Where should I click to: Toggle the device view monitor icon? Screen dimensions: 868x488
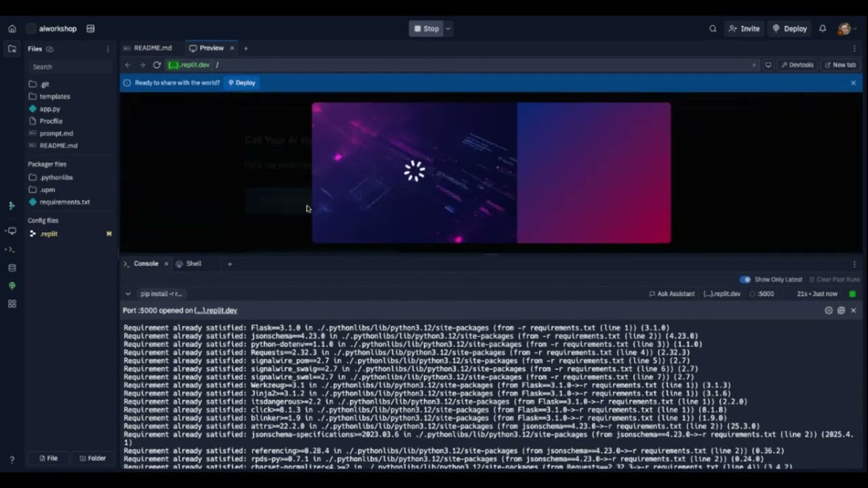768,65
